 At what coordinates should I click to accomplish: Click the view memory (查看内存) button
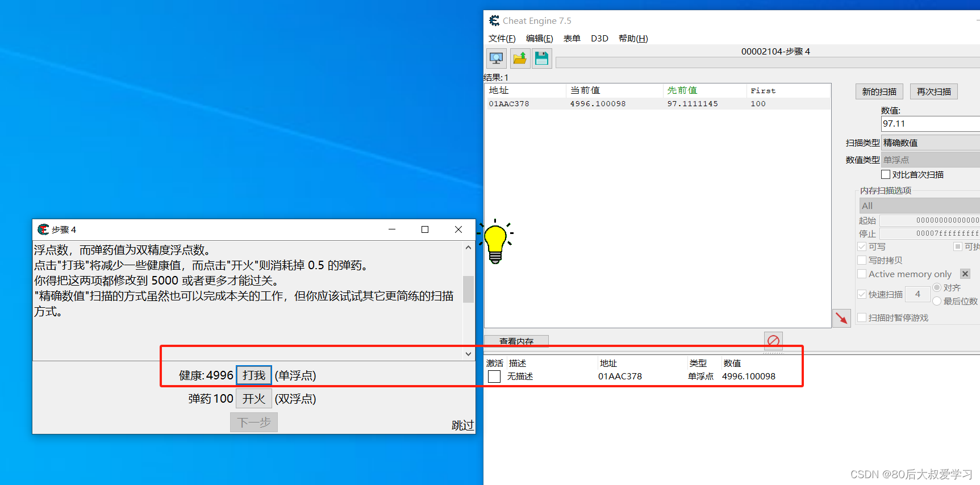coord(516,341)
